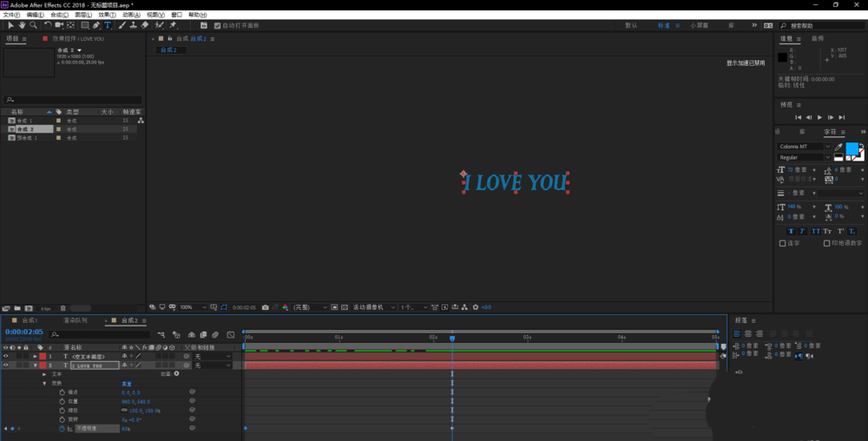Screen dimensions: 868x441
Task: Toggle auto-open panels checkbox
Action: (x=217, y=25)
